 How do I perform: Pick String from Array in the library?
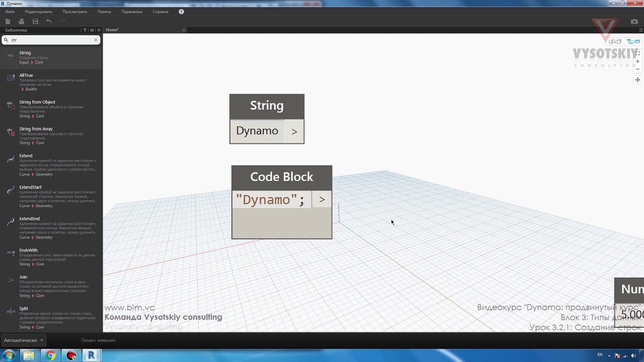51,136
